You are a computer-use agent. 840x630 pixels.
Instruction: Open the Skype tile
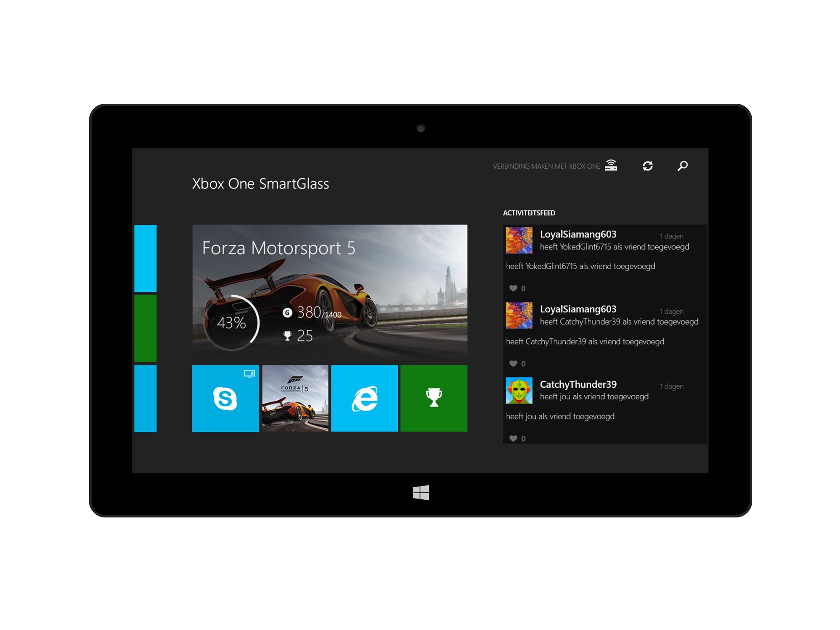(x=225, y=398)
